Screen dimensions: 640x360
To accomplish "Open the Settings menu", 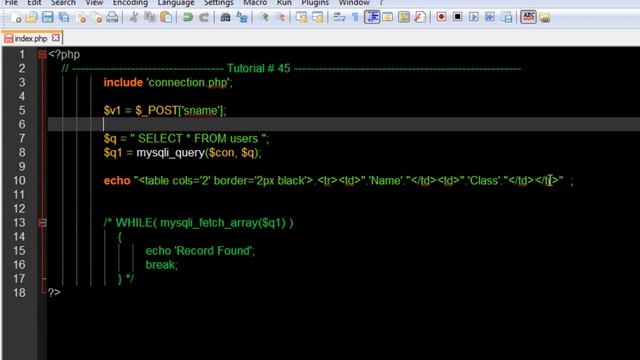I will (218, 3).
